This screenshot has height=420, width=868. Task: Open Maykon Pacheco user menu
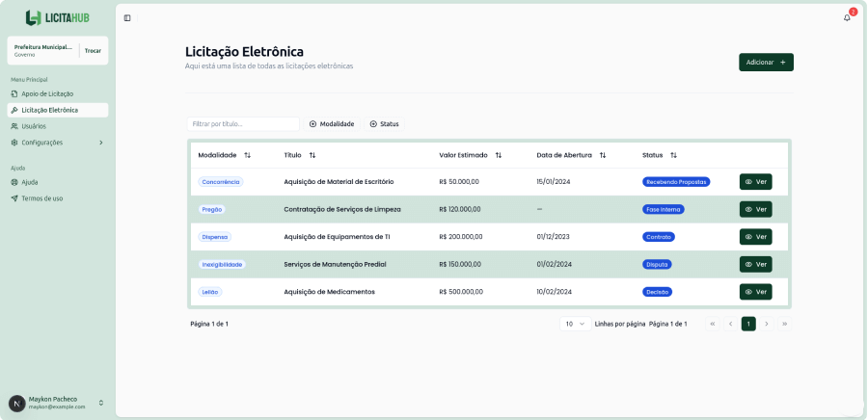(x=58, y=403)
